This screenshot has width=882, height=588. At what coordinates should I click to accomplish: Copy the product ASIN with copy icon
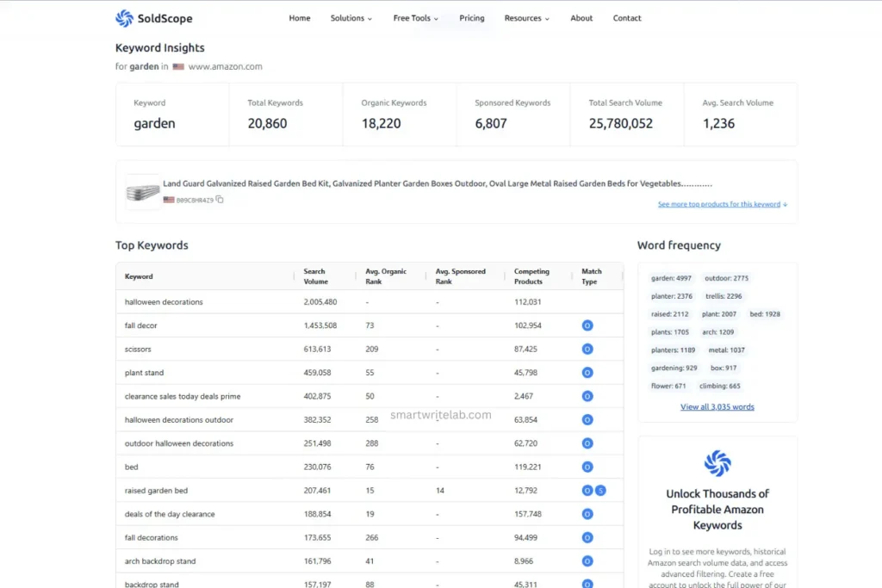point(220,200)
